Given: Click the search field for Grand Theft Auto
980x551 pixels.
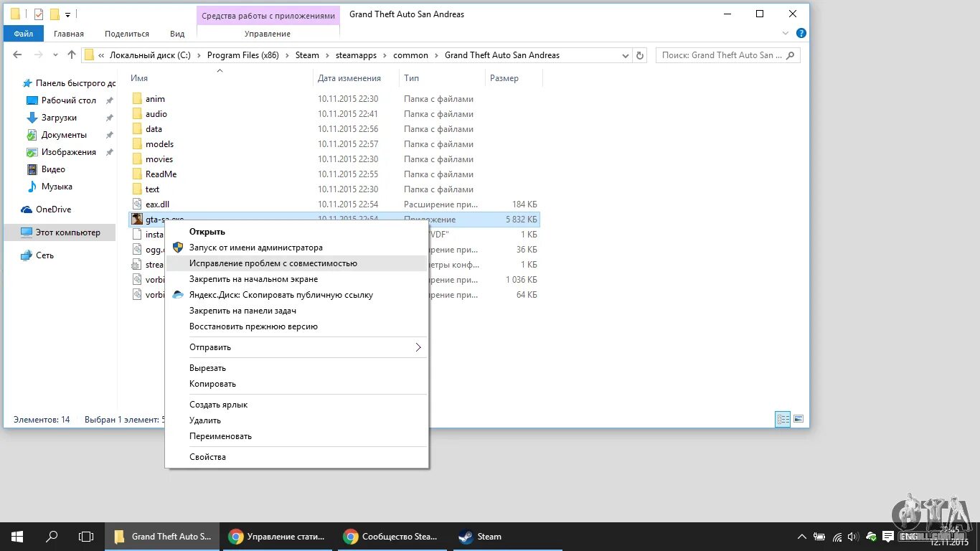Looking at the screenshot, I should point(727,55).
